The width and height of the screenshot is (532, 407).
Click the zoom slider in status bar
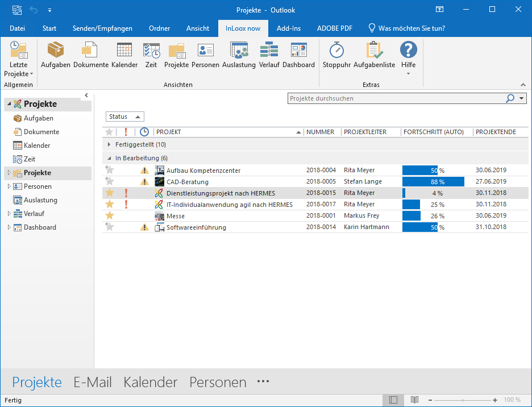(x=463, y=400)
